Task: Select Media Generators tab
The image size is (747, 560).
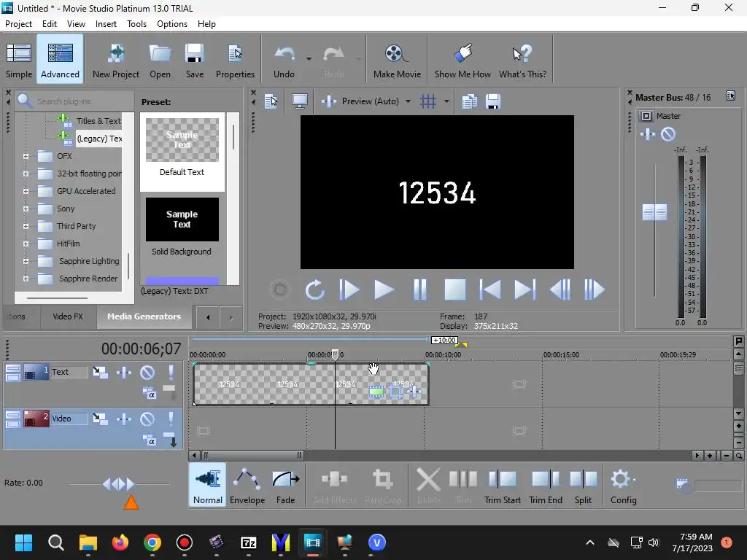Action: tap(144, 316)
